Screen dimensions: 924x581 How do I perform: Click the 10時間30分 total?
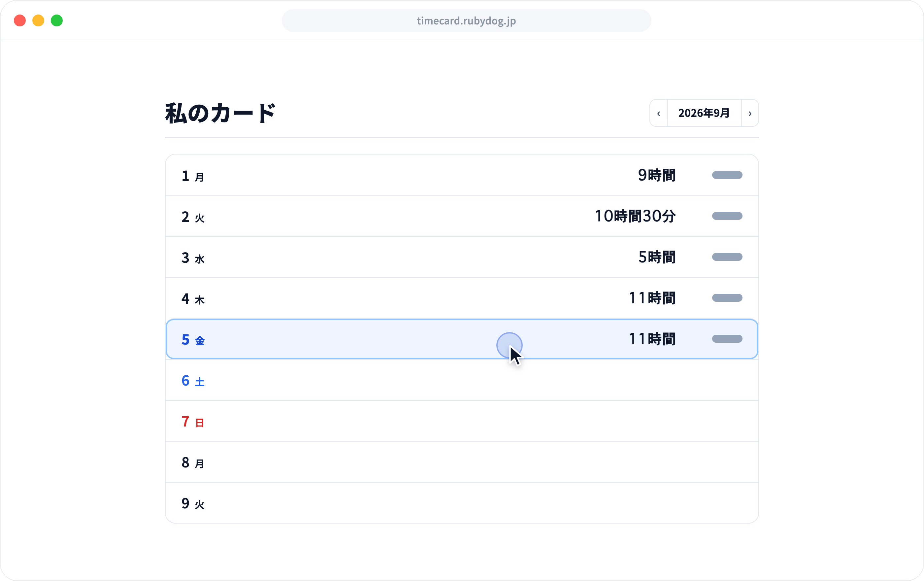[636, 217]
